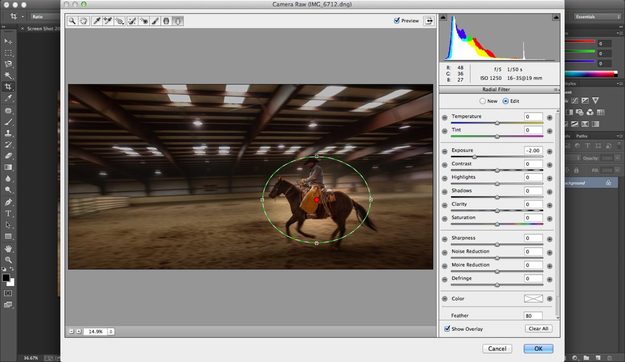Select the Type tool in Photoshop toolbox

click(x=8, y=213)
